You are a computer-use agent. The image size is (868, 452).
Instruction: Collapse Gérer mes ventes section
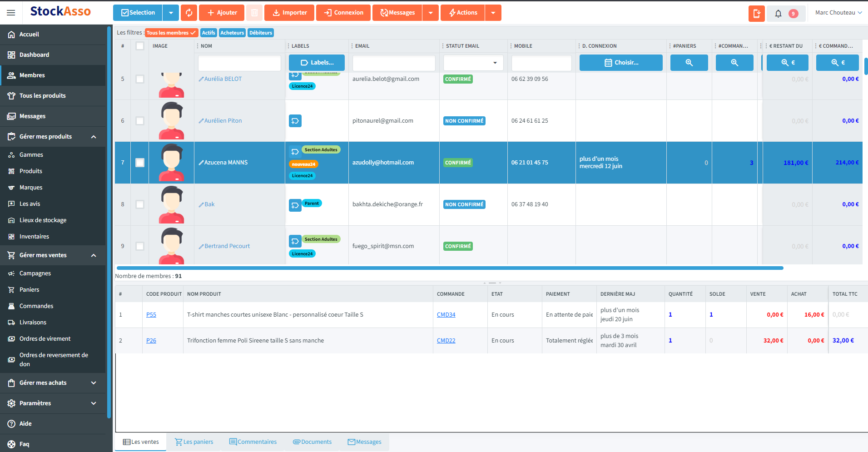click(94, 255)
